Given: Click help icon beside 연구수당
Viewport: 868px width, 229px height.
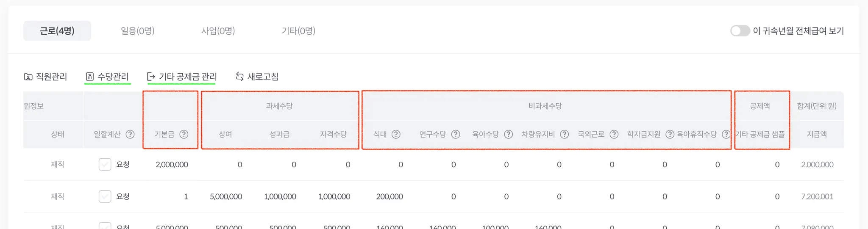Looking at the screenshot, I should tap(456, 134).
